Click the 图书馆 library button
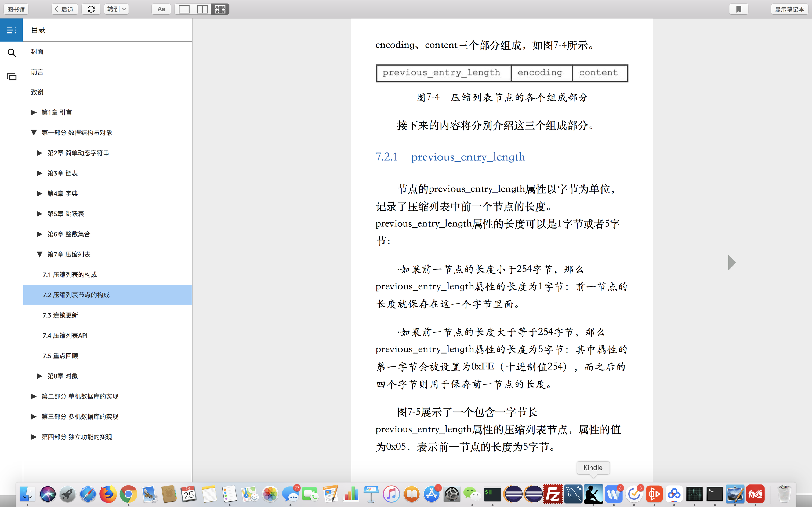Screen dimensions: 812x507 16,9
